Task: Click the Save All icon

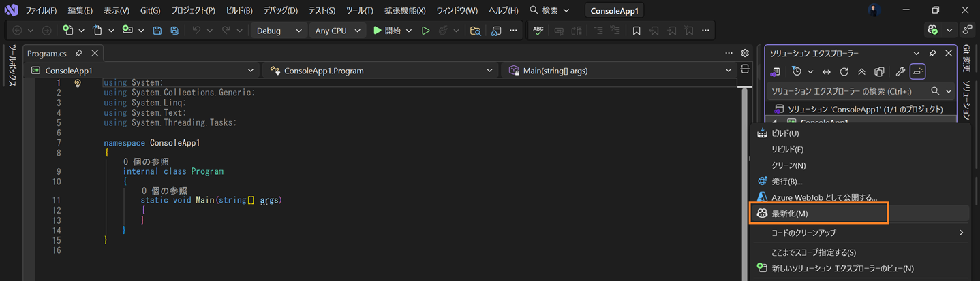Action: [x=175, y=31]
